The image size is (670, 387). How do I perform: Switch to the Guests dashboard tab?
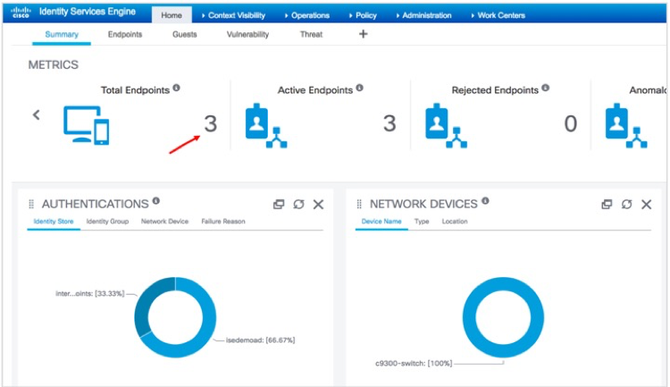185,34
